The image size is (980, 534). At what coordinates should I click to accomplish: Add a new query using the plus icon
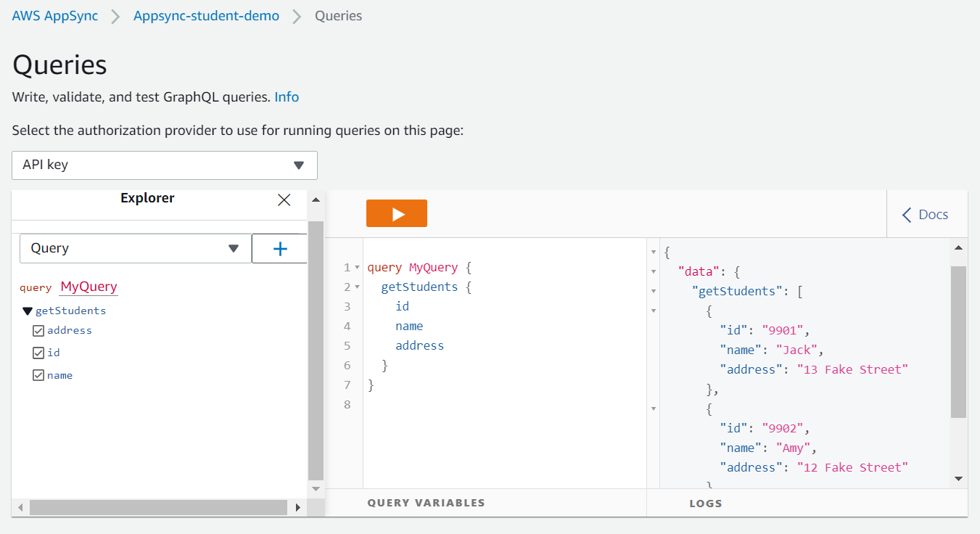pyautogui.click(x=279, y=248)
